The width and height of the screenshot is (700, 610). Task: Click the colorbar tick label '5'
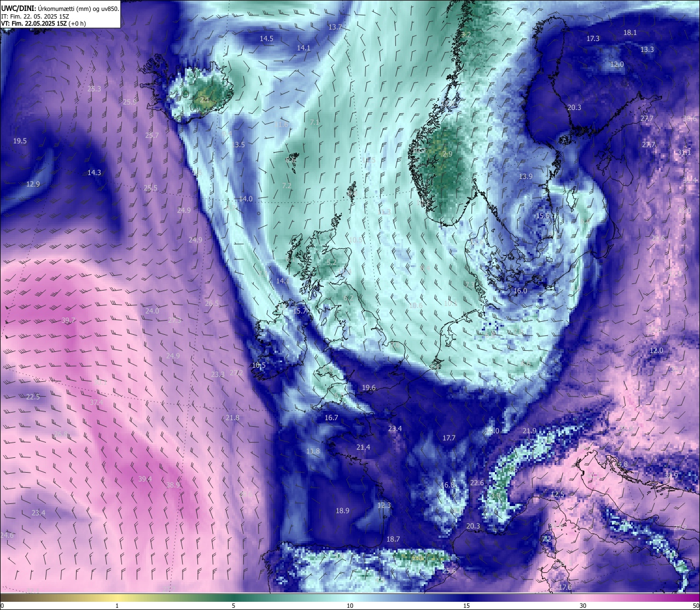pos(234,606)
